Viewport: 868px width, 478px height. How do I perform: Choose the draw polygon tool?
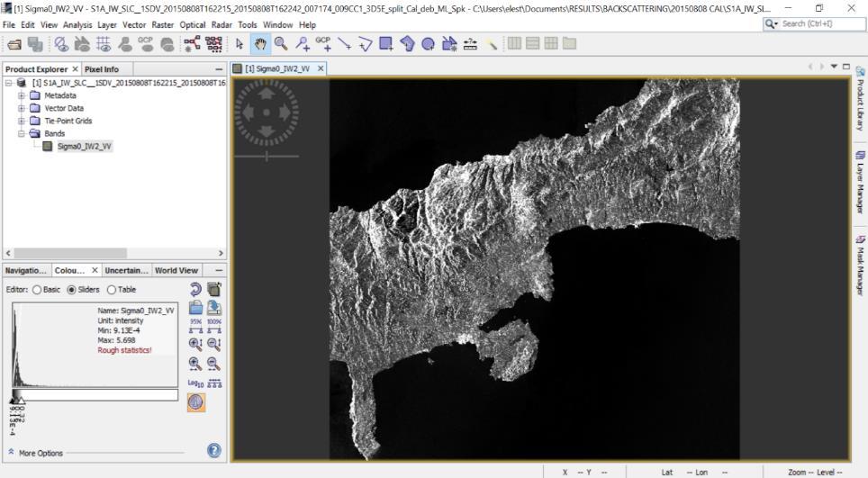(x=407, y=44)
